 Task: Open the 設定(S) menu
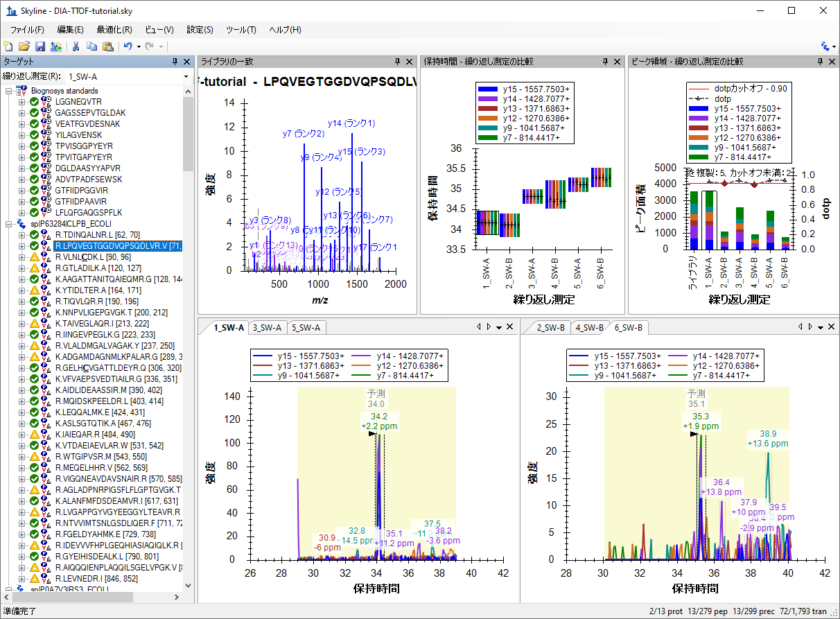[x=200, y=30]
